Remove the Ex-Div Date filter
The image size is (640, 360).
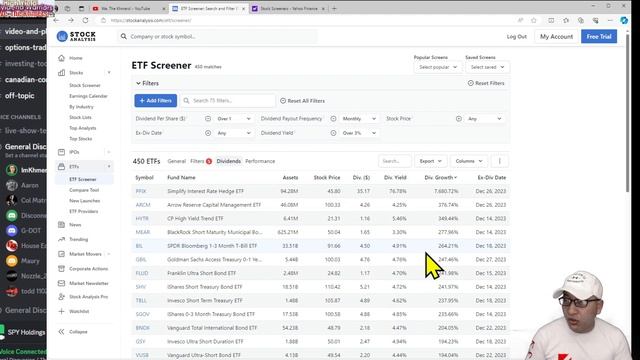pyautogui.click(x=208, y=133)
